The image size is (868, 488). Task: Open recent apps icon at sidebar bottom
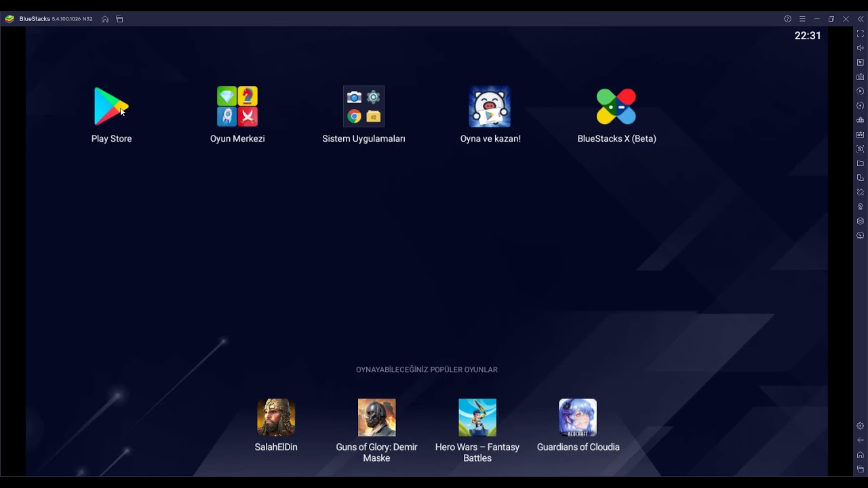pos(861,469)
